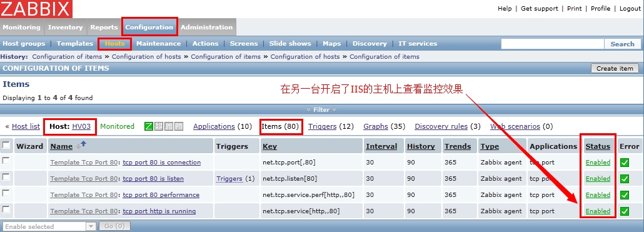Toggle the select-all checkbox in table header

pyautogui.click(x=6, y=144)
